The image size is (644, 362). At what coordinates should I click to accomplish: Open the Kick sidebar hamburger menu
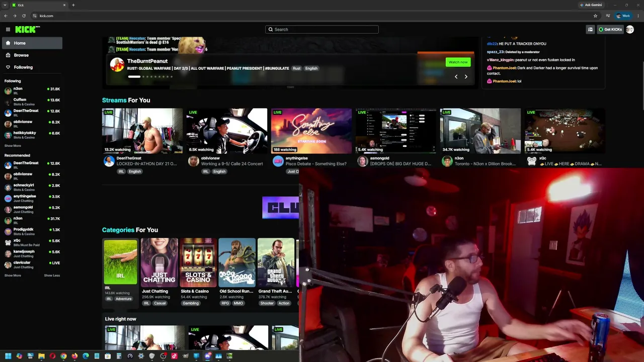(8, 30)
